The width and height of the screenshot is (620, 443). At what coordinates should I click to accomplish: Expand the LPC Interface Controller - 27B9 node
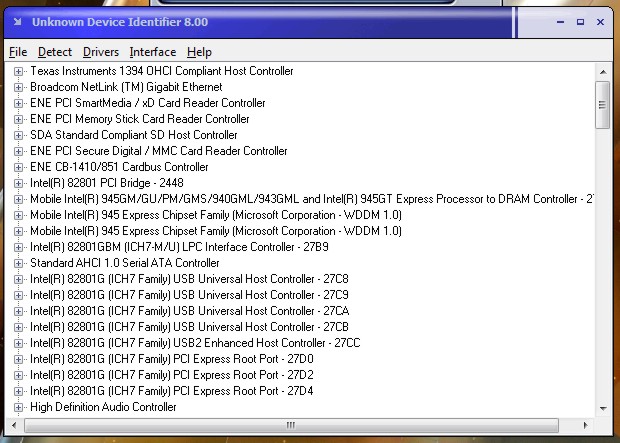tap(18, 247)
